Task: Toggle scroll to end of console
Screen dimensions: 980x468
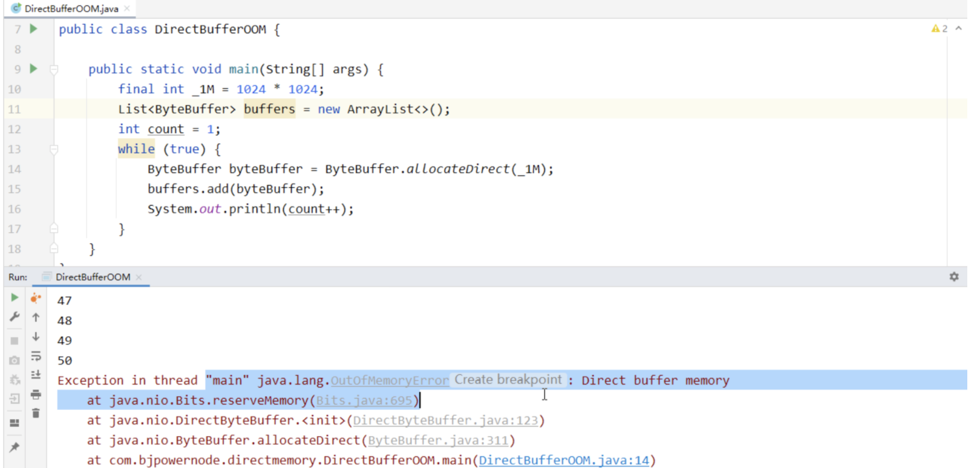Action: (36, 375)
